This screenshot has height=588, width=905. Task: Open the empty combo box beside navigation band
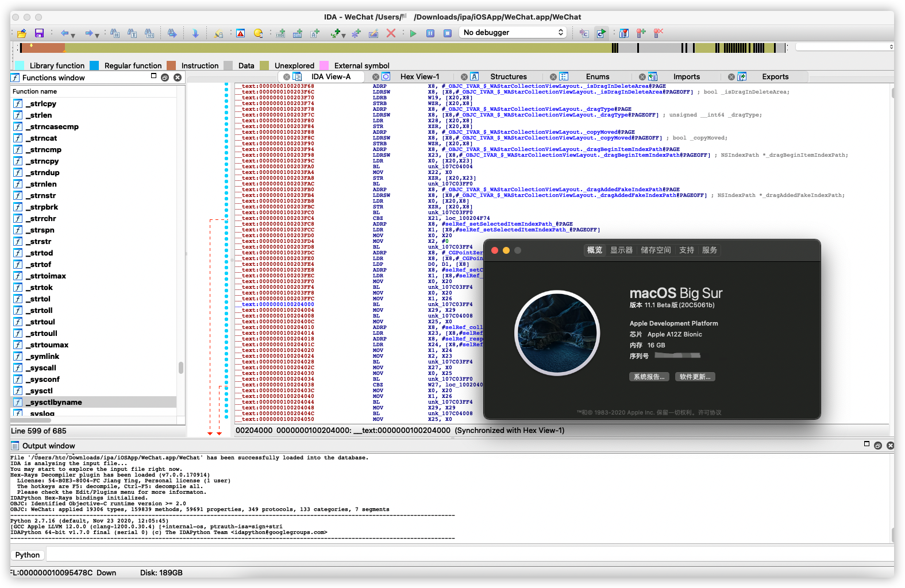pos(844,47)
